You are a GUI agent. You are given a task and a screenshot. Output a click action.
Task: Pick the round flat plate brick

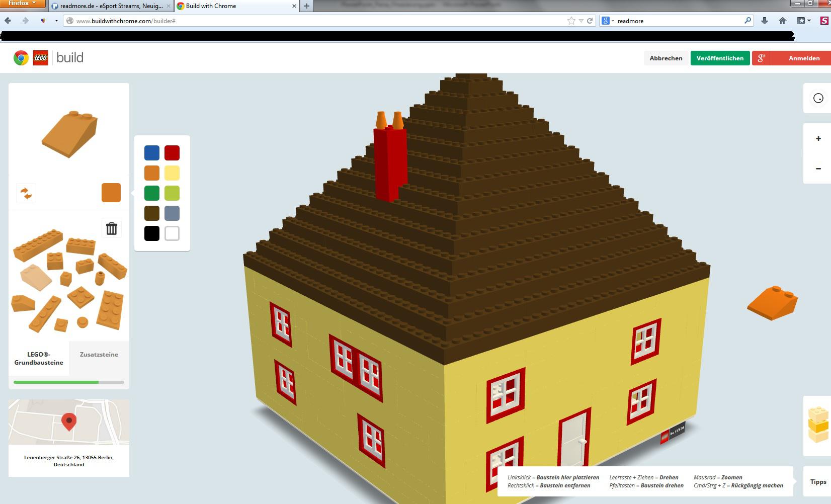click(82, 322)
